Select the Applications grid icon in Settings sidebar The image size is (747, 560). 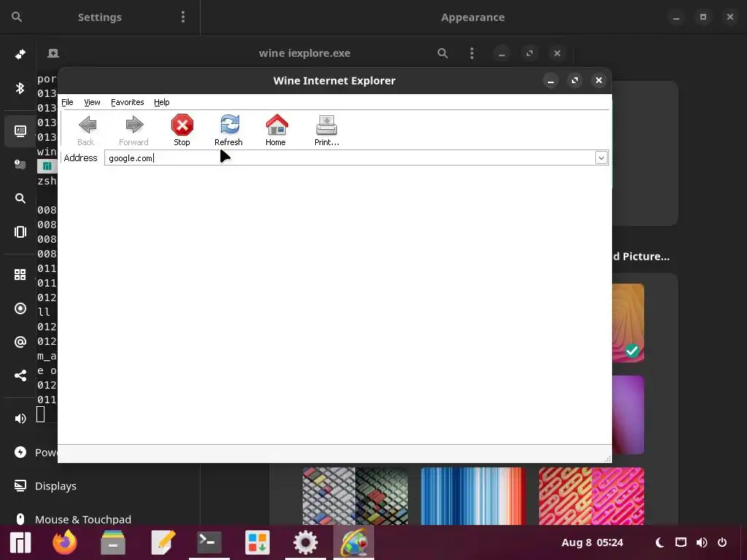(x=20, y=275)
